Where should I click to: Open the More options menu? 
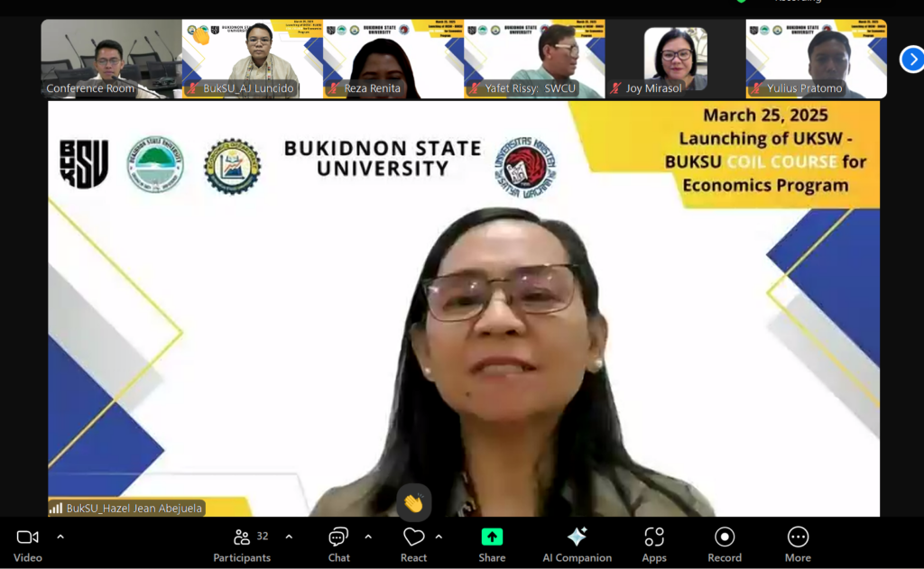pos(798,545)
